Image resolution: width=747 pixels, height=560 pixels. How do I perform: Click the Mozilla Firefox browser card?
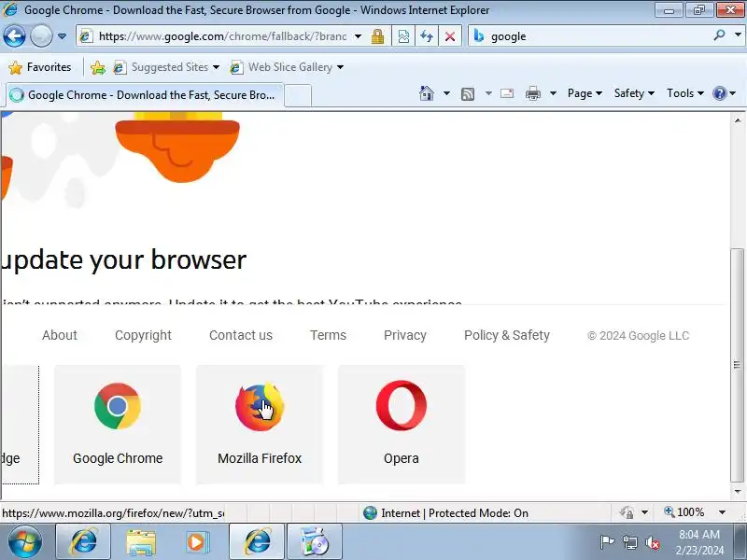(x=260, y=425)
